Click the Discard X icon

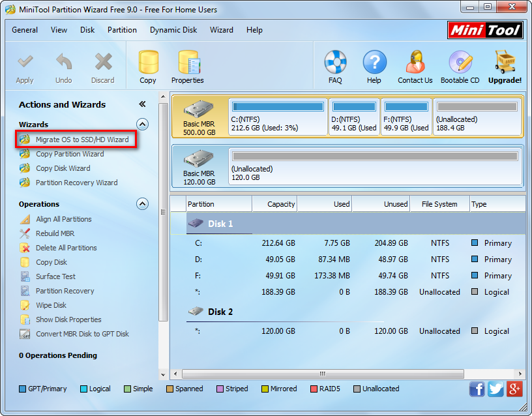(103, 62)
